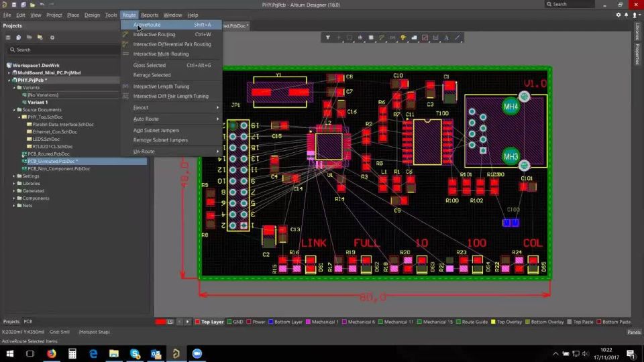
Task: Expand the Components folder
Action: tap(14, 198)
